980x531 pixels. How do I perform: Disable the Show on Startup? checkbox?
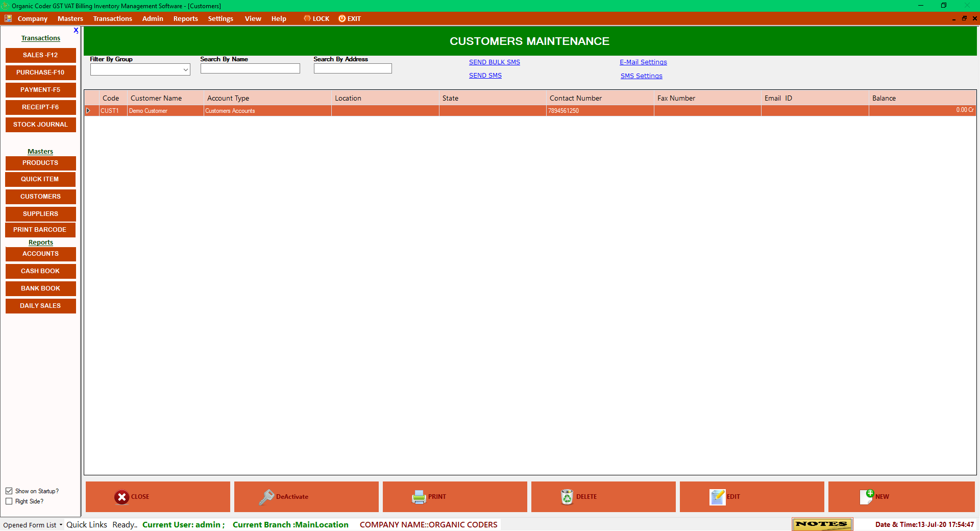tap(9, 491)
